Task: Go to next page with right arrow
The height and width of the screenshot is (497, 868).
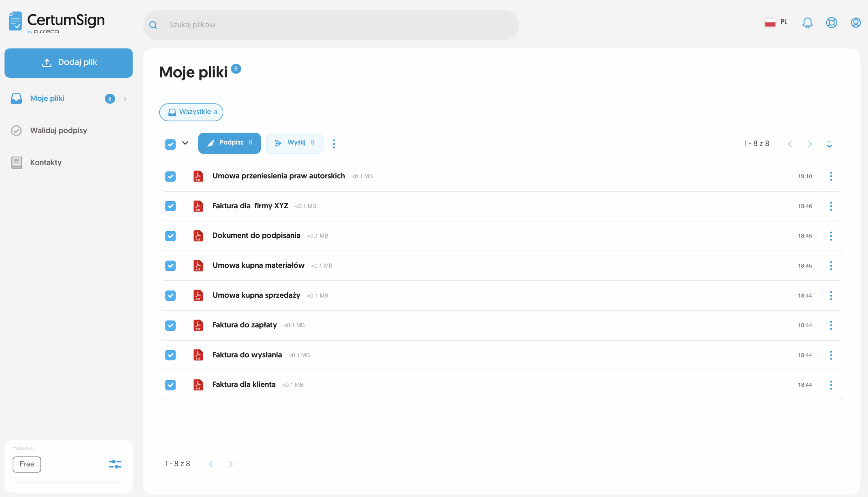Action: (810, 144)
